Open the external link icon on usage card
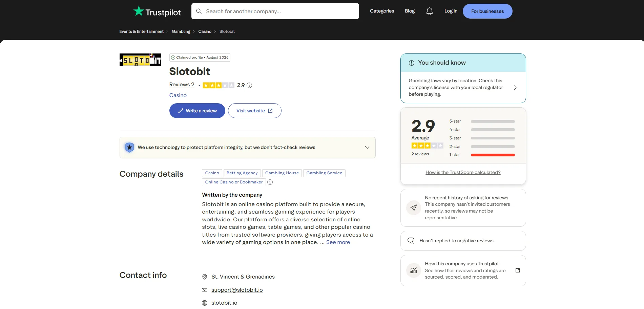Image resolution: width=644 pixels, height=309 pixels. click(518, 270)
